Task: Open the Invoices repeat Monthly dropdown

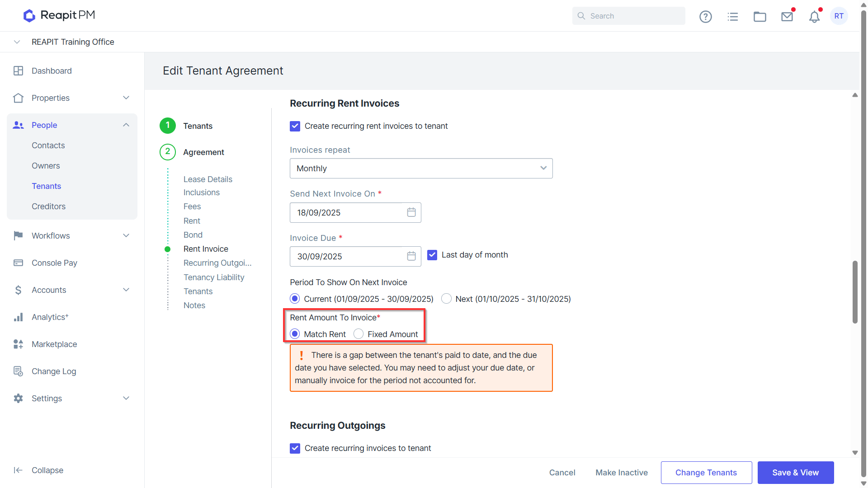Action: pos(421,168)
